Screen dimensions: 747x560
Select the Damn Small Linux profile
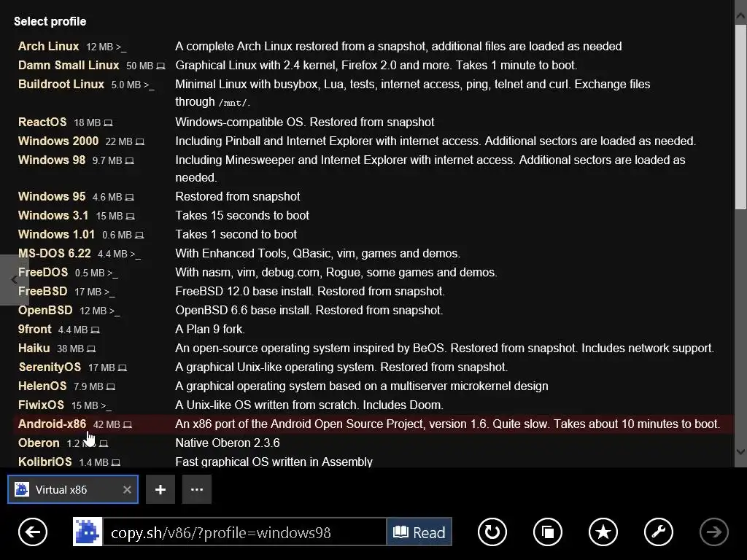point(69,65)
